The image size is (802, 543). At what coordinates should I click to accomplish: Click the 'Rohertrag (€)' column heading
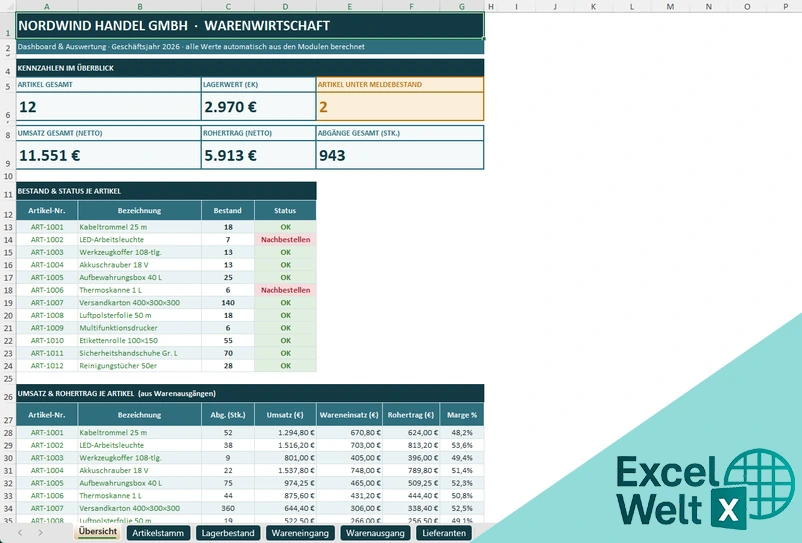(x=411, y=415)
